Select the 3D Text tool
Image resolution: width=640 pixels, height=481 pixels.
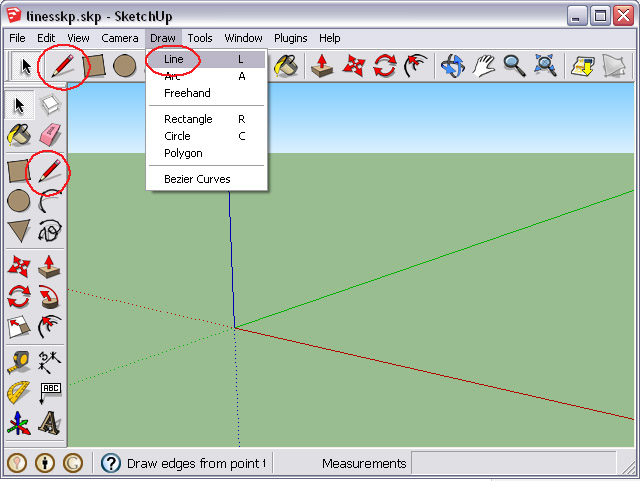(x=49, y=423)
